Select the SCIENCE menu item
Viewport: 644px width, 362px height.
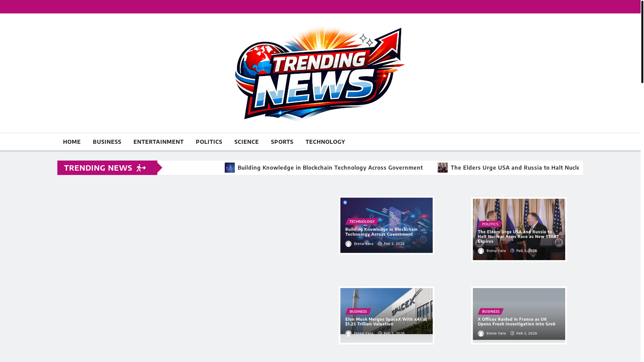pos(247,142)
